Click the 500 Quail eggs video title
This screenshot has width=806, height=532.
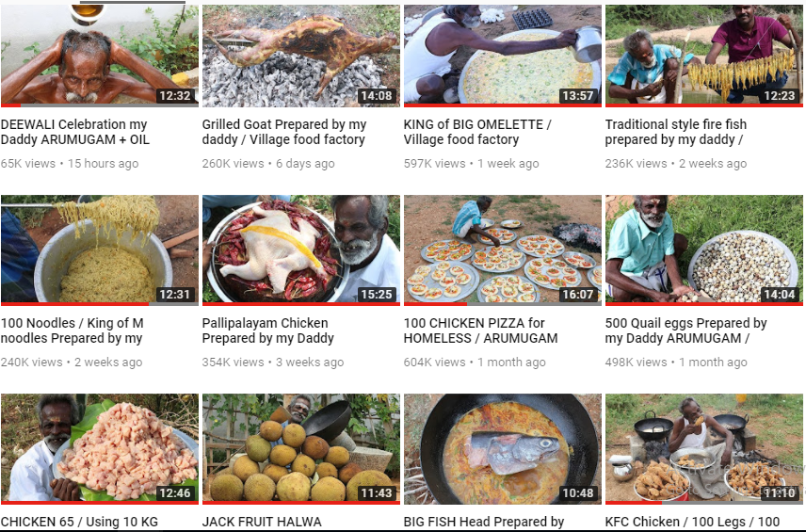click(685, 330)
